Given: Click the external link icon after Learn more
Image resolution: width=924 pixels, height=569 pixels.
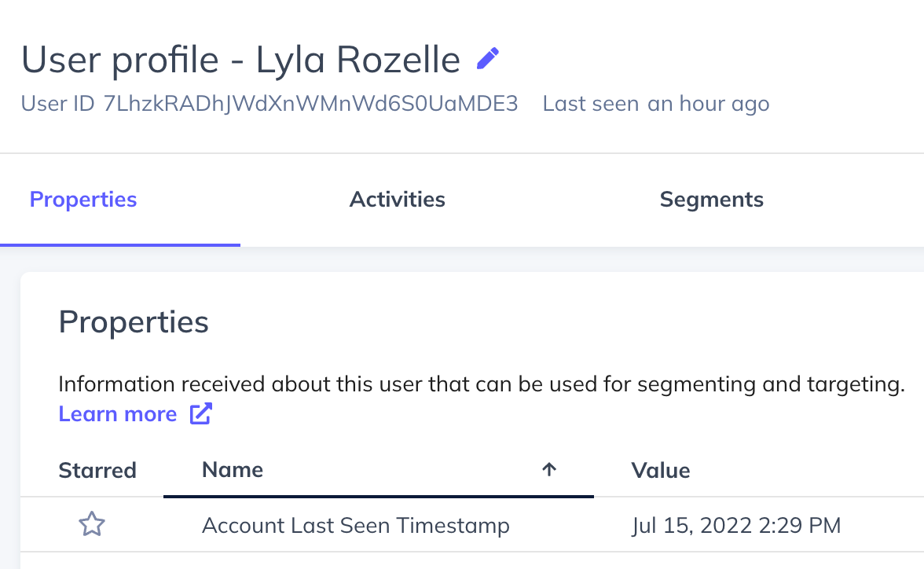Looking at the screenshot, I should tap(200, 413).
